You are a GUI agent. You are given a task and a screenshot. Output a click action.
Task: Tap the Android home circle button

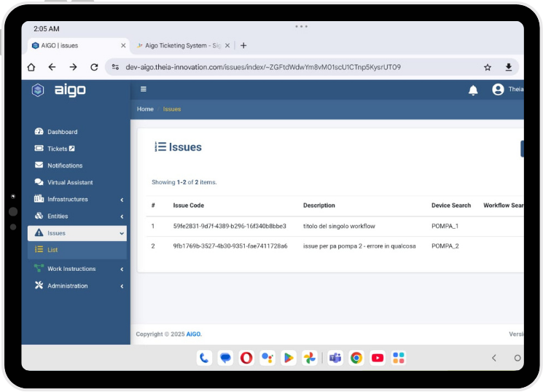[x=517, y=358]
